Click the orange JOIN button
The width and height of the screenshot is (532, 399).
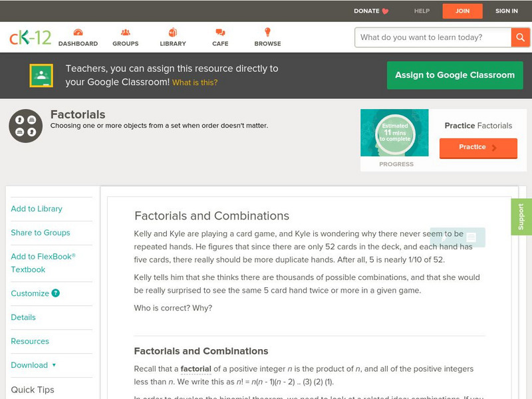(x=462, y=11)
